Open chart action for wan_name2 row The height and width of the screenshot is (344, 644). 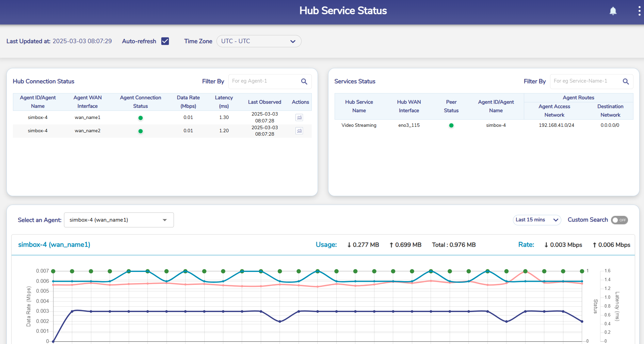coord(299,131)
